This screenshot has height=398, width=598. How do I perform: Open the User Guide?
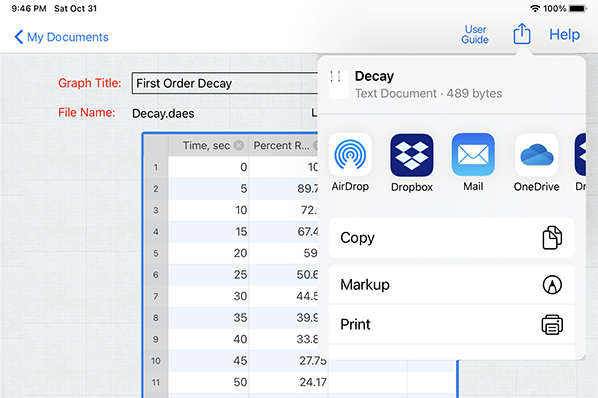pos(475,35)
